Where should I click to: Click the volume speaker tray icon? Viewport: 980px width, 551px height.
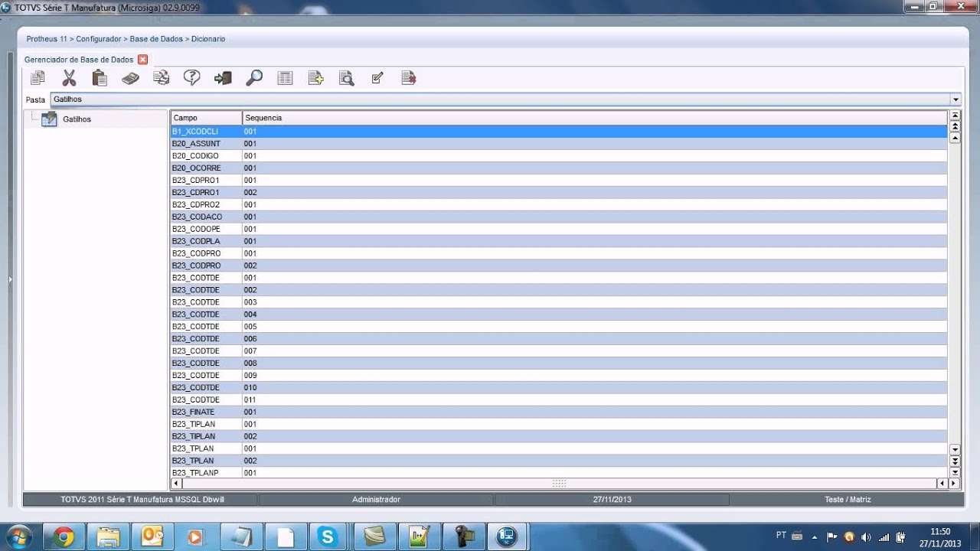(866, 536)
